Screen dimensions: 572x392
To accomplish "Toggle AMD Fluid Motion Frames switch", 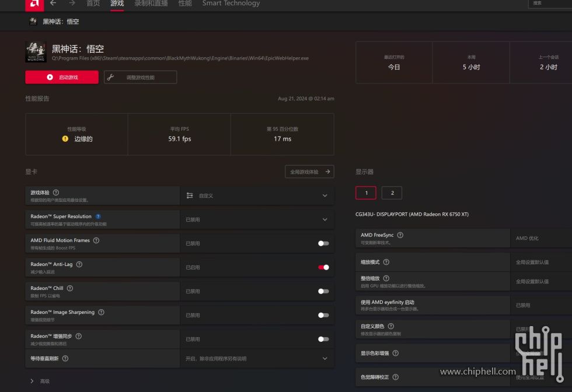I will click(323, 244).
